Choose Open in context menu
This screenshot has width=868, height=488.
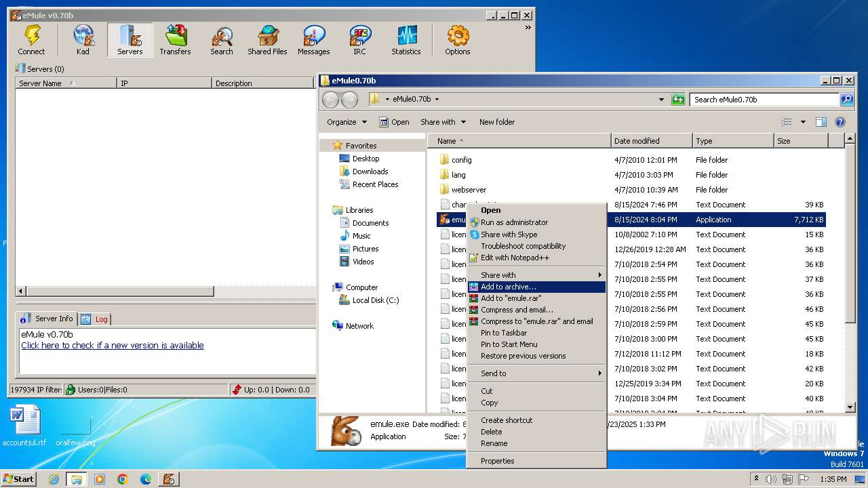coord(536,210)
